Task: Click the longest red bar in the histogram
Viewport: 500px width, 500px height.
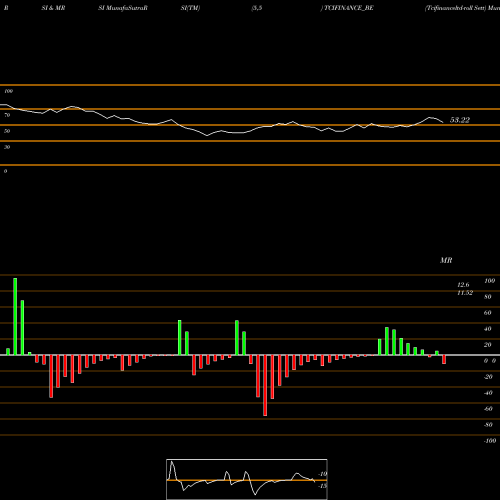Action: coord(265,385)
